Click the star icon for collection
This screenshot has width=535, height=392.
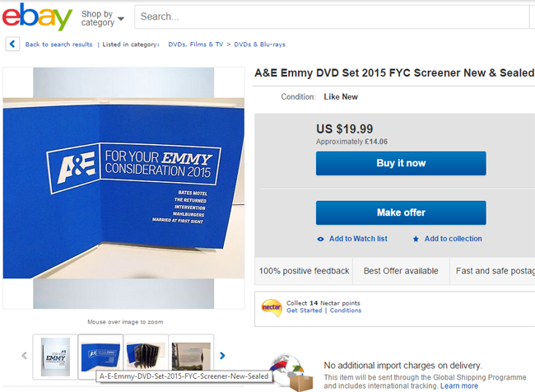[x=416, y=239]
